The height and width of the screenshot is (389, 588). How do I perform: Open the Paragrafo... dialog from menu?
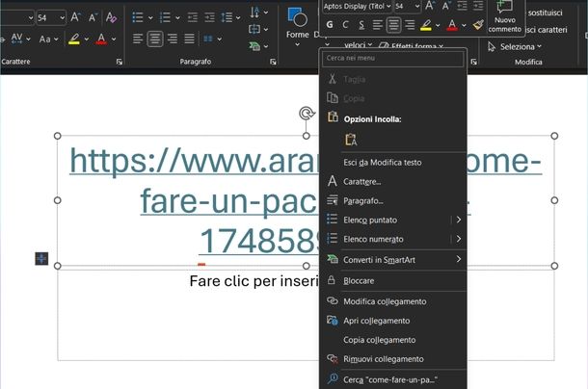tap(392, 201)
